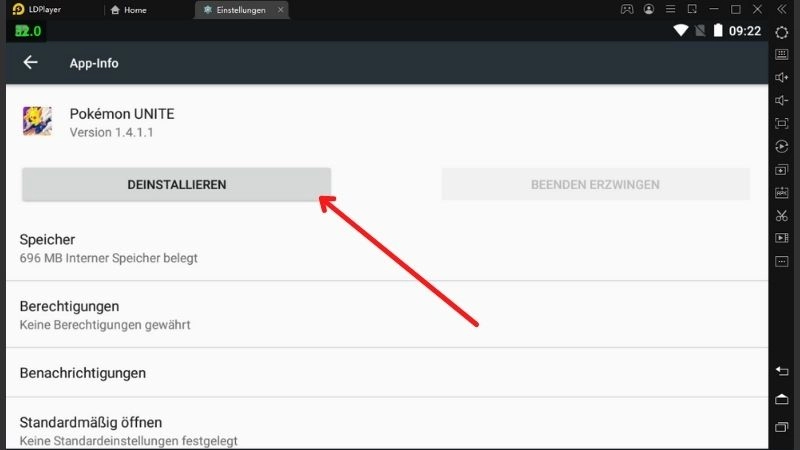
Task: Minimize the LDPlayer window
Action: [x=714, y=9]
